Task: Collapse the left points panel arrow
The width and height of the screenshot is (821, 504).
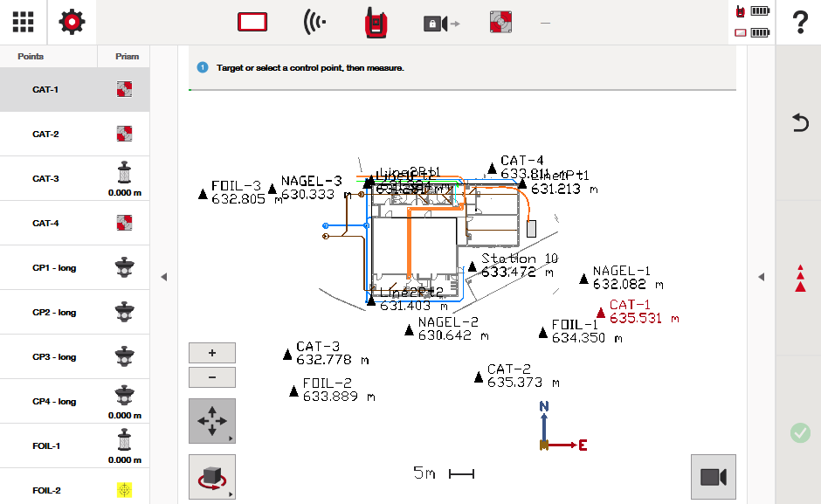Action: coord(164,277)
